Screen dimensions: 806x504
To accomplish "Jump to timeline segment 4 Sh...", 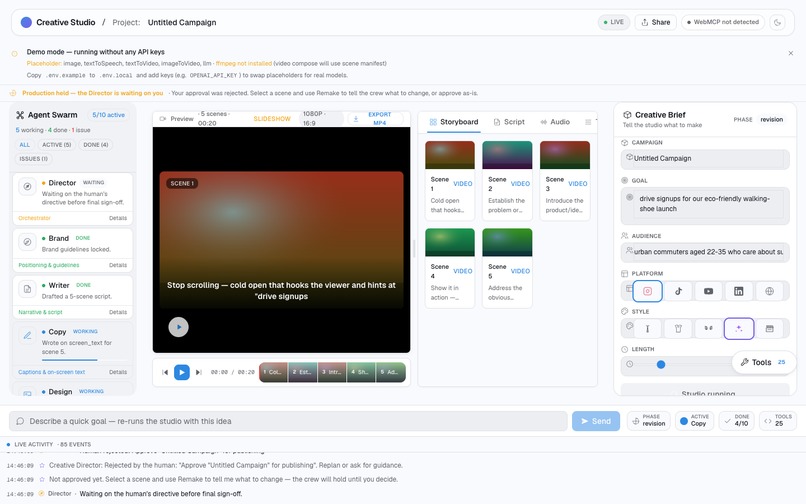I will point(361,372).
